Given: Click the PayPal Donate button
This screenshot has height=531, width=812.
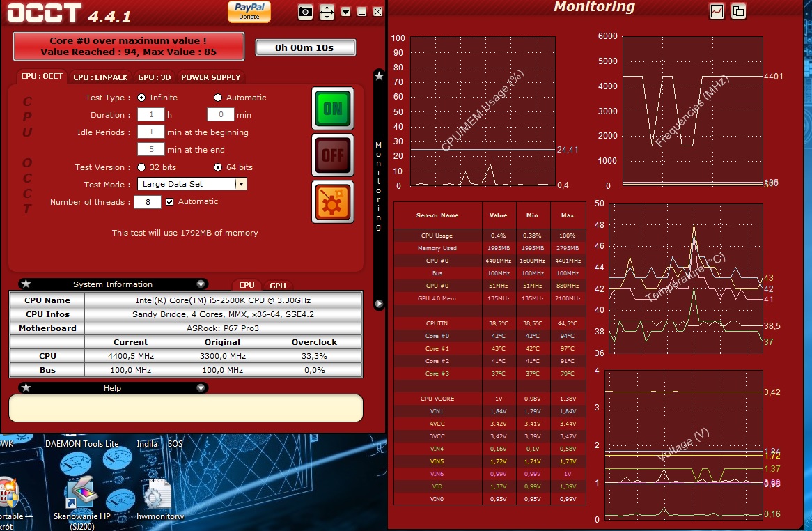Looking at the screenshot, I should coord(249,11).
